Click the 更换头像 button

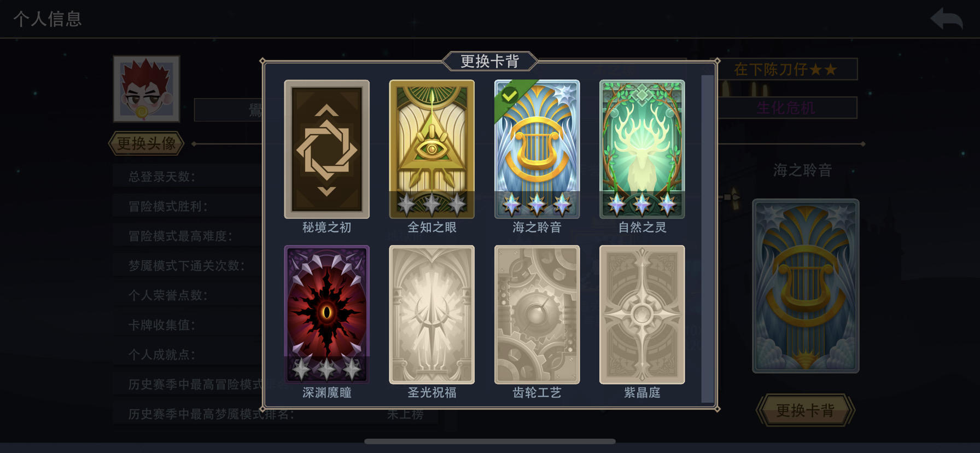[146, 144]
